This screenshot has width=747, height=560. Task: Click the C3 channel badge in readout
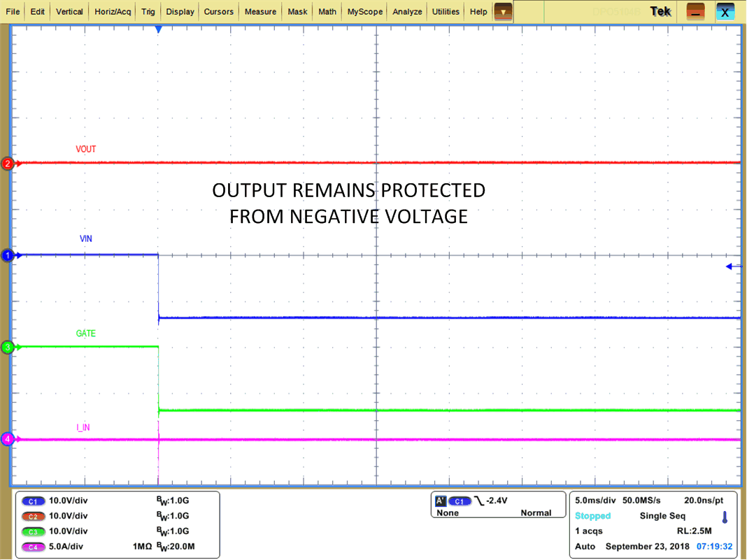[34, 531]
